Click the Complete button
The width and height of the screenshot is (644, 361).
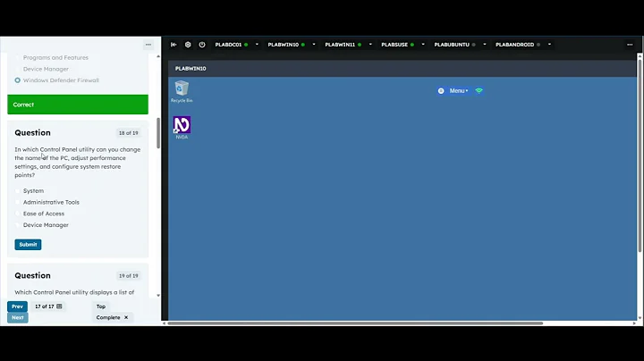108,317
